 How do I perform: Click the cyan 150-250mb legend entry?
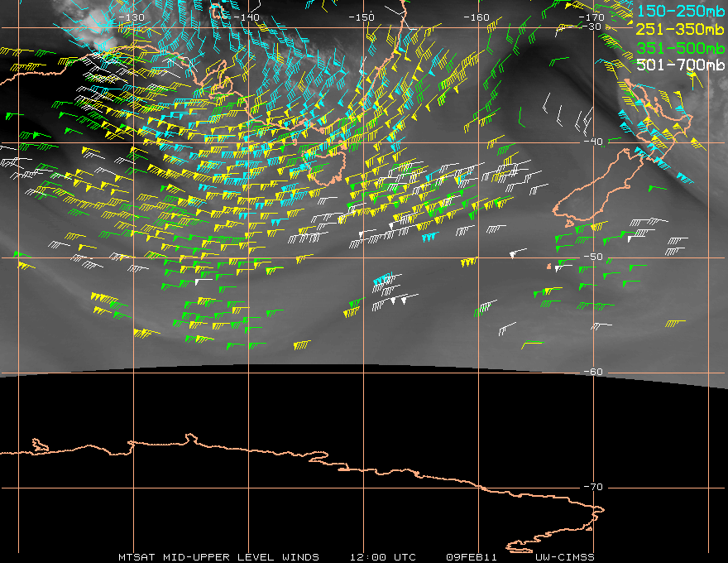pyautogui.click(x=681, y=11)
